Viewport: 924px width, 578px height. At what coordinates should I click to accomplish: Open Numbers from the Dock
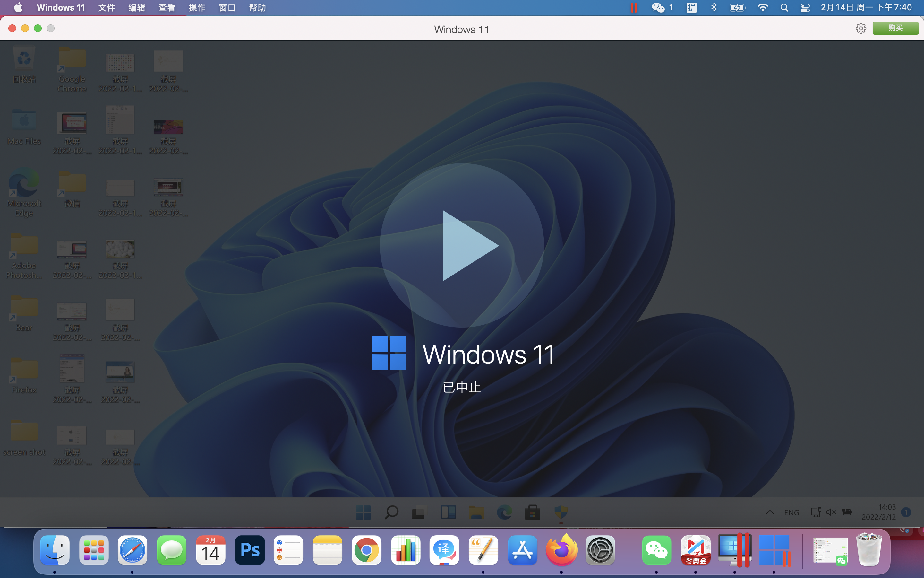point(406,550)
